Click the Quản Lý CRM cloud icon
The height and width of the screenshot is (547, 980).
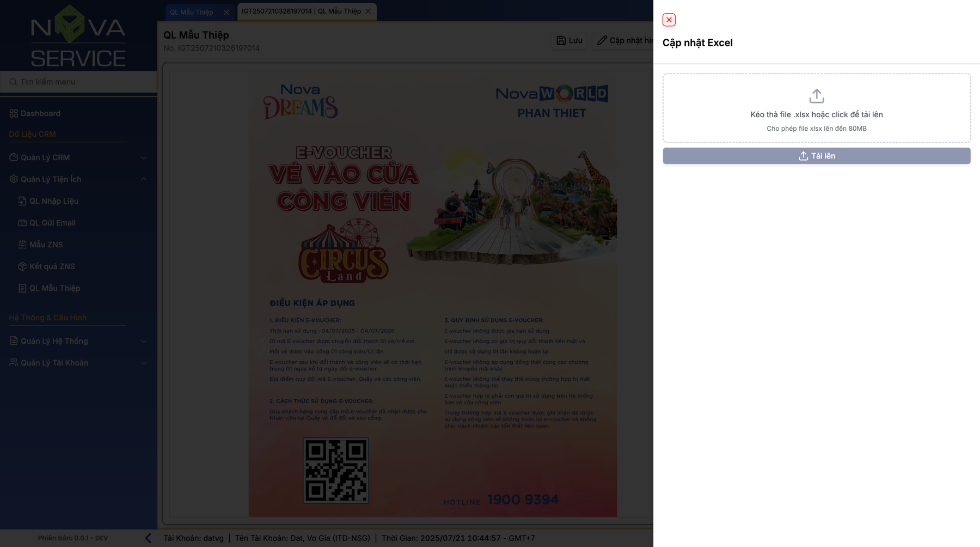tap(14, 157)
